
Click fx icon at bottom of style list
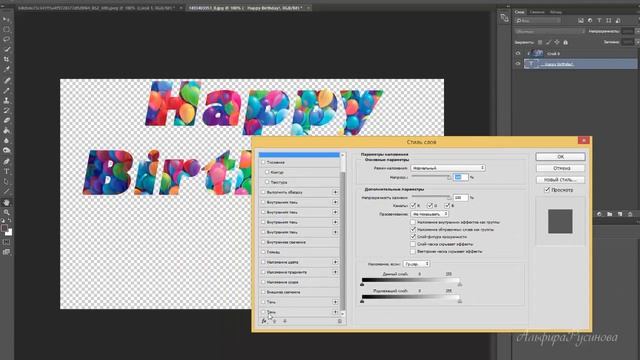pyautogui.click(x=264, y=321)
